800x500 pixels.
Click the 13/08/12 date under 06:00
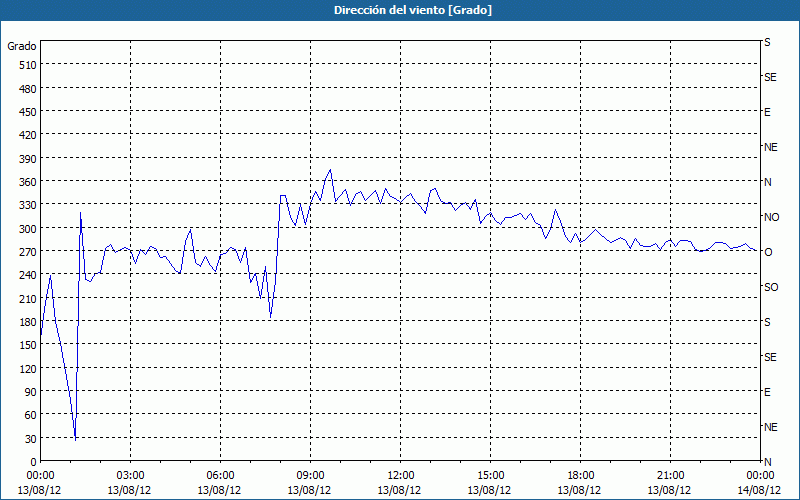click(x=219, y=490)
